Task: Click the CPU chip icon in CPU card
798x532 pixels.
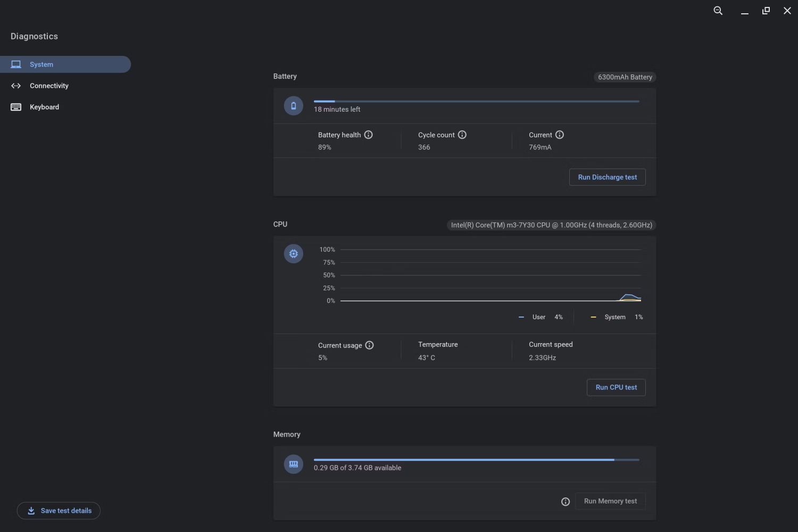Action: [293, 254]
